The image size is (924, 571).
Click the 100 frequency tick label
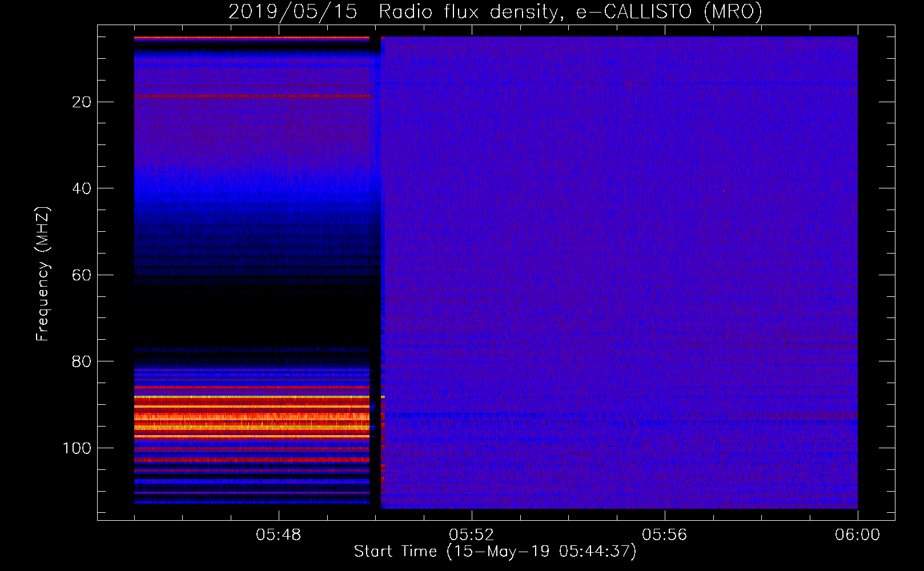pos(77,448)
